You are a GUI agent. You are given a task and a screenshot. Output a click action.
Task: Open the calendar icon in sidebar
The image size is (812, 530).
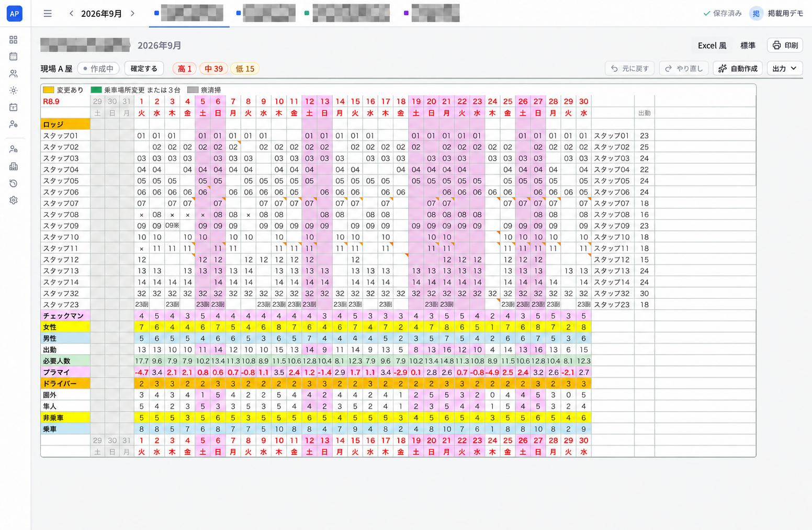coord(14,57)
